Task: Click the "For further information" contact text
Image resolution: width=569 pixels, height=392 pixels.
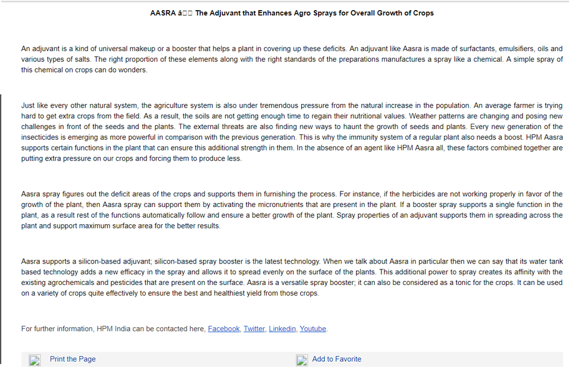Action: pyautogui.click(x=114, y=329)
